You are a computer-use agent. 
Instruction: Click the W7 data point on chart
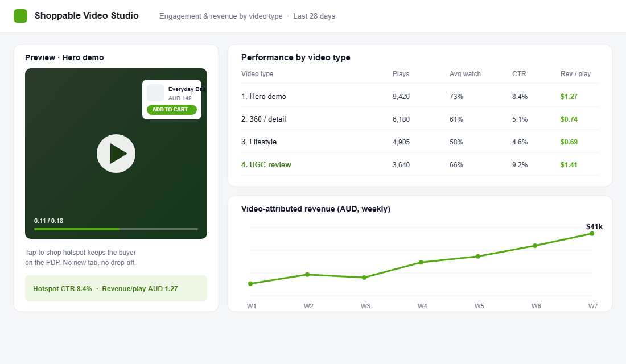coord(592,234)
